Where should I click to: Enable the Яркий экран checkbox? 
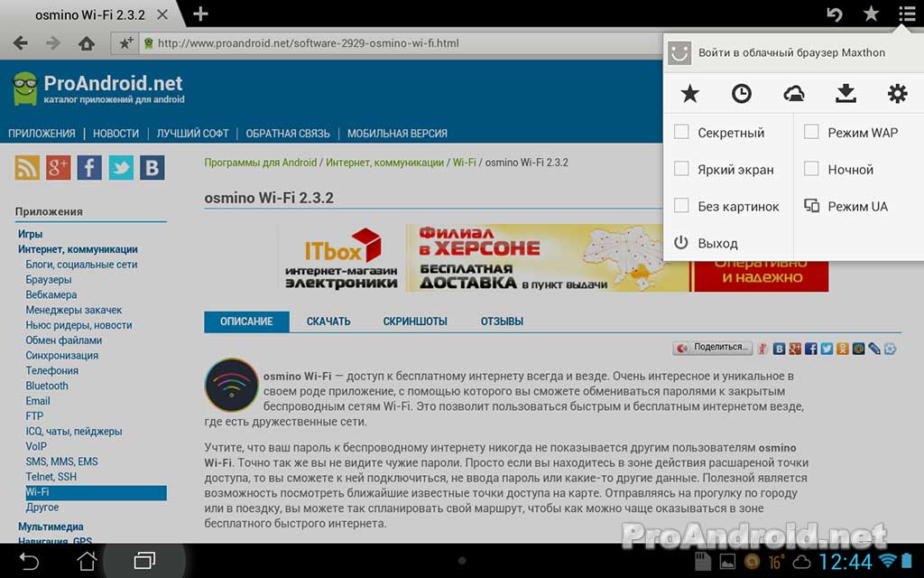pos(681,169)
